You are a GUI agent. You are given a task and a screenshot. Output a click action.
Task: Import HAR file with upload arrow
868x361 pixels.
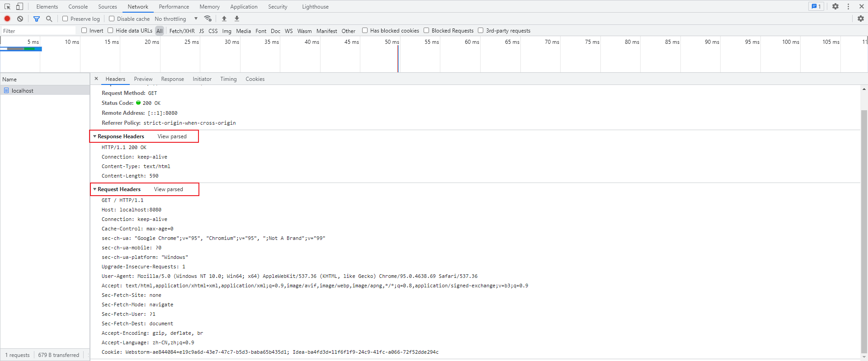point(224,19)
